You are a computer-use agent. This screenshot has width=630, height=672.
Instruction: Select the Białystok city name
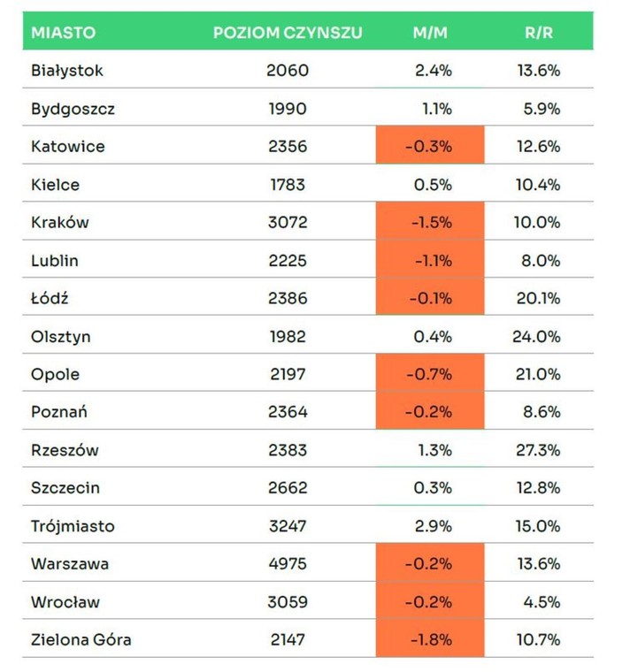(x=67, y=71)
